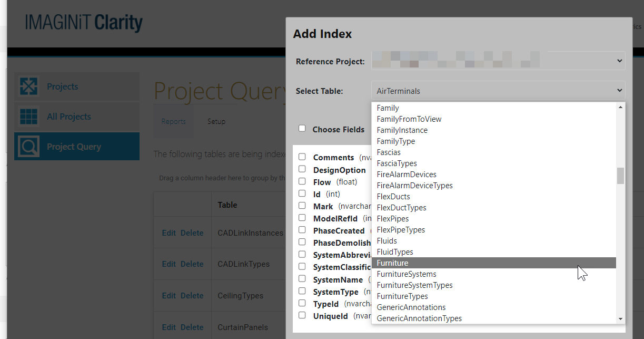Click the IMAGINiT Clarity logo
644x339 pixels.
pyautogui.click(x=84, y=23)
